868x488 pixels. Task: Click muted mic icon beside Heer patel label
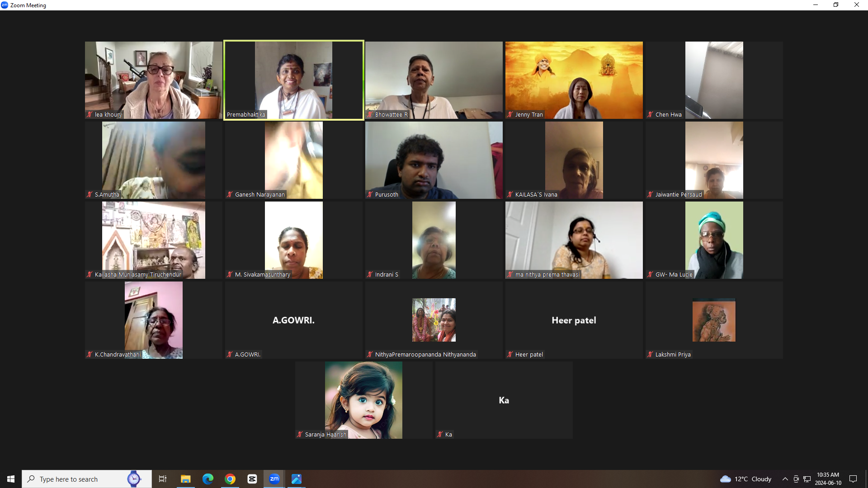[510, 355]
